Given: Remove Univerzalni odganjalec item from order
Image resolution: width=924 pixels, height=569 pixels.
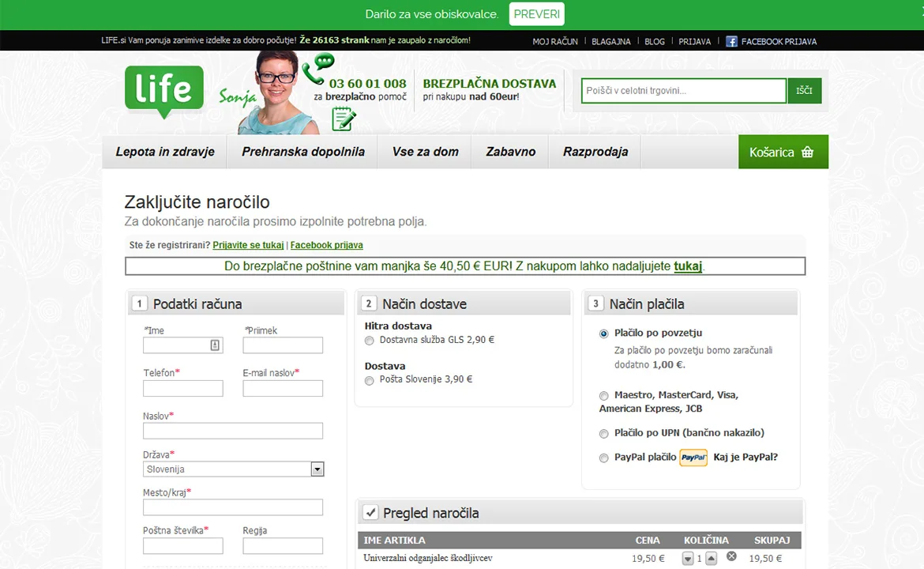Looking at the screenshot, I should tap(731, 556).
